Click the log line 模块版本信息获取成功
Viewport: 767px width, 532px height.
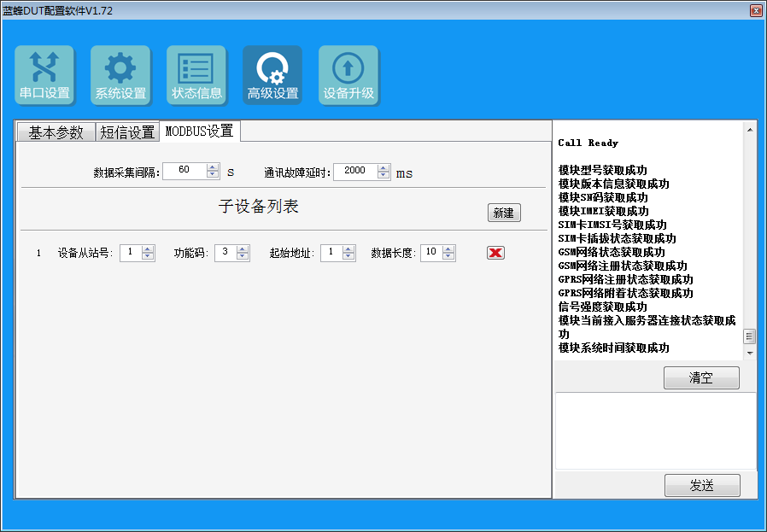(613, 184)
